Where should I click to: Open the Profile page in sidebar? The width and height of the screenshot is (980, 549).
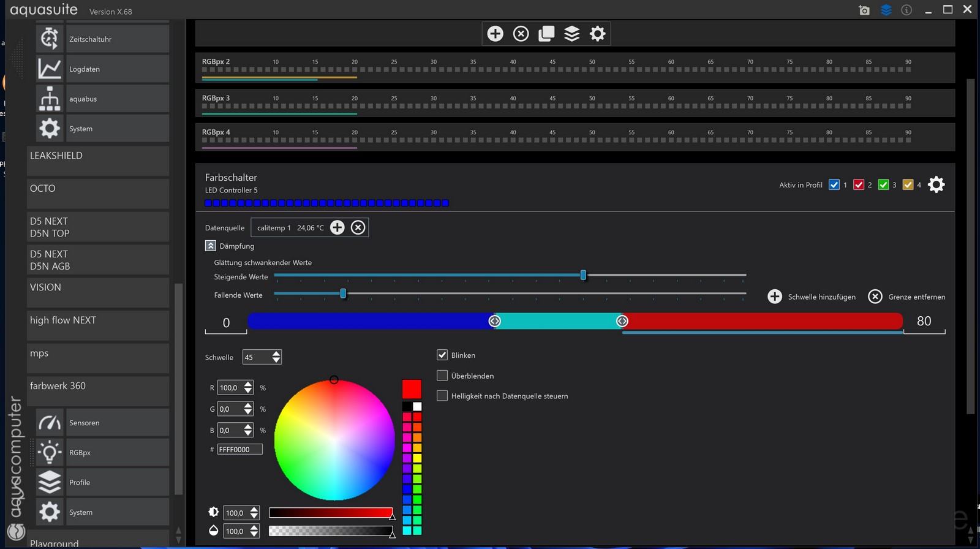point(102,482)
